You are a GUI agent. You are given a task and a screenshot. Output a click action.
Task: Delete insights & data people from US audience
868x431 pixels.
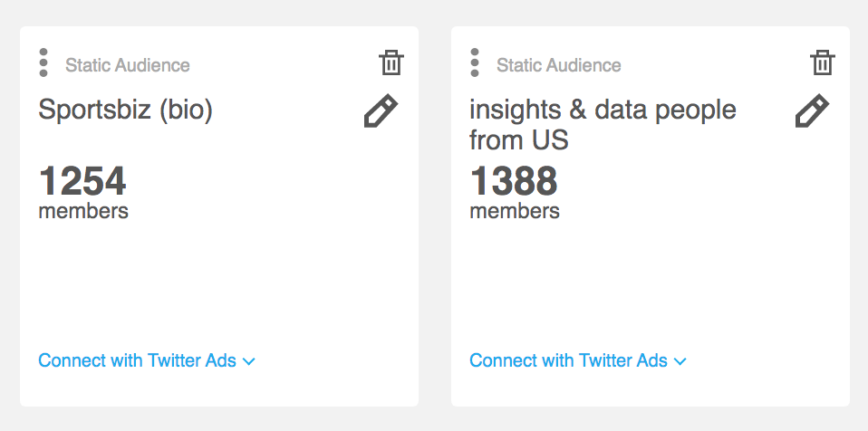pos(822,62)
